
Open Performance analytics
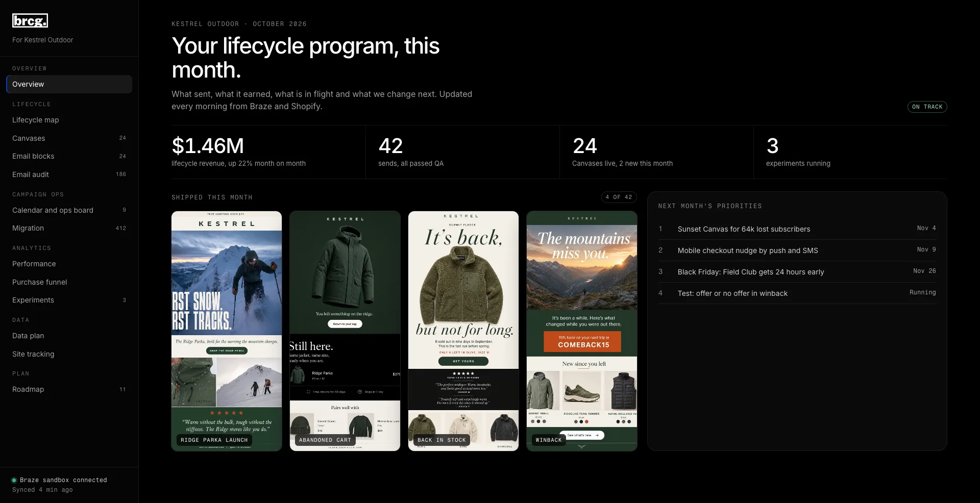tap(69, 264)
